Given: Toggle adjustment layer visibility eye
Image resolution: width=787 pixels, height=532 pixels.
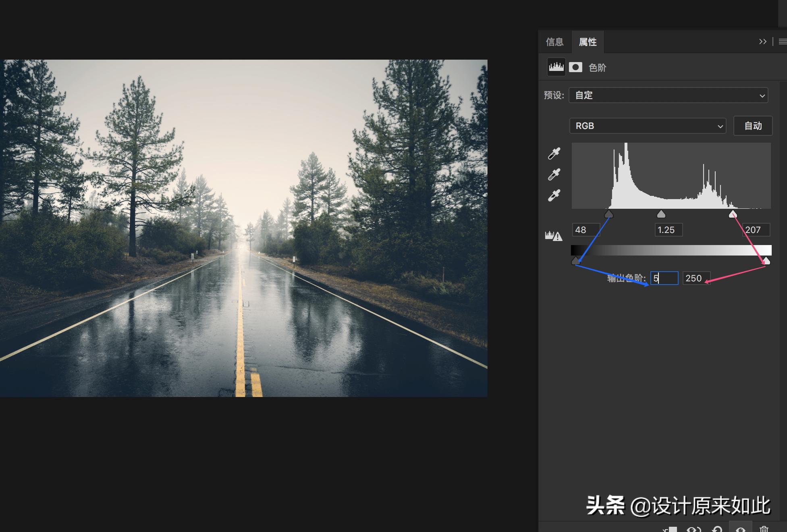Looking at the screenshot, I should [x=741, y=529].
